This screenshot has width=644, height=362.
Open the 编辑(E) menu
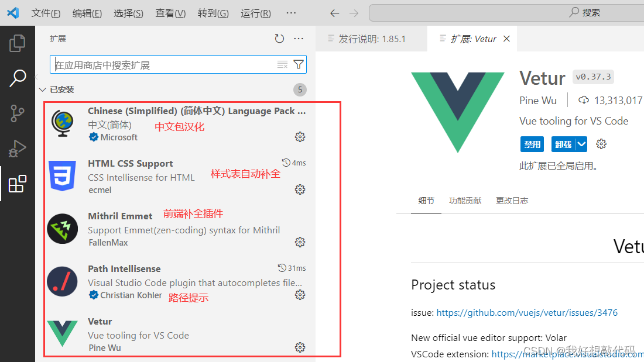click(x=87, y=13)
